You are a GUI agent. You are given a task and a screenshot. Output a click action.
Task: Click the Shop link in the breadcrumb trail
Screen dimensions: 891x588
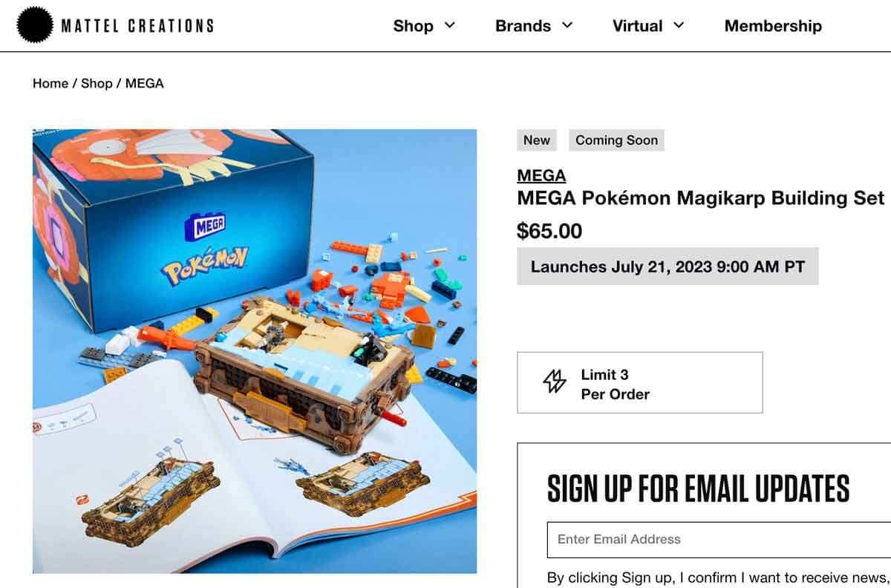pos(97,83)
